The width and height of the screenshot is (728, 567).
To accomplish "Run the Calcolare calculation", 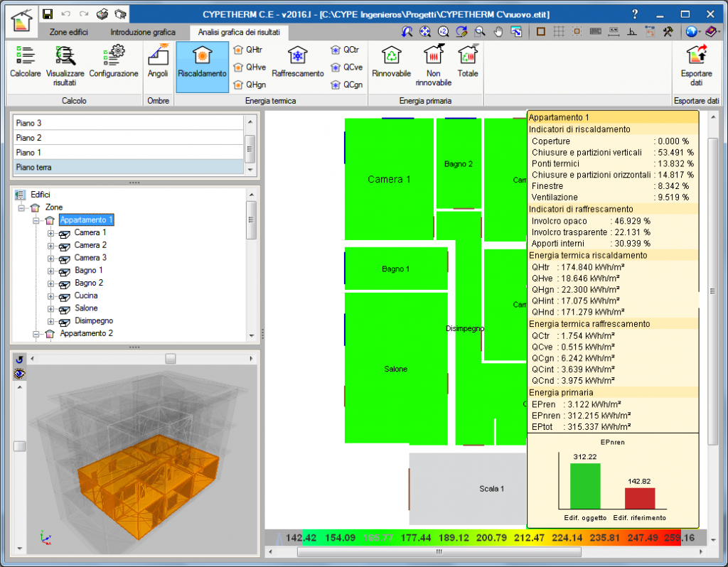I will point(26,63).
